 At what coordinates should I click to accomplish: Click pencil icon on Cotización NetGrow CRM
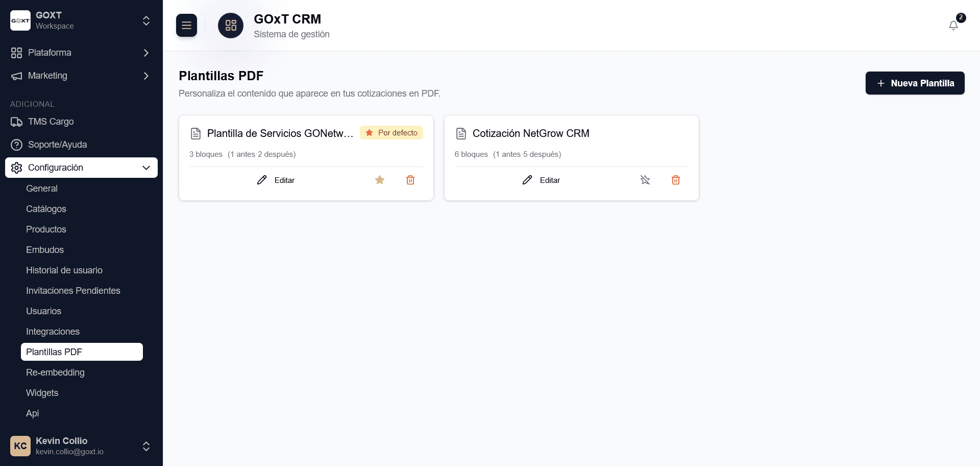(x=527, y=180)
